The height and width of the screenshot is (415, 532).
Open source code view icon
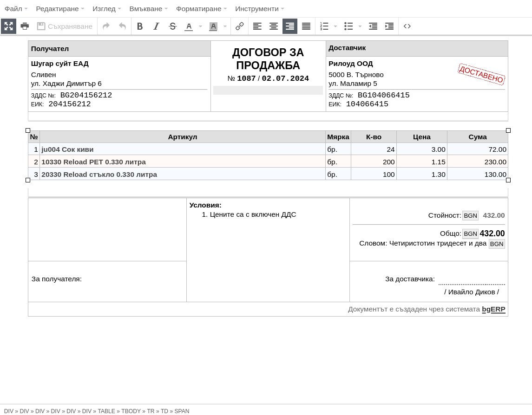tap(407, 26)
